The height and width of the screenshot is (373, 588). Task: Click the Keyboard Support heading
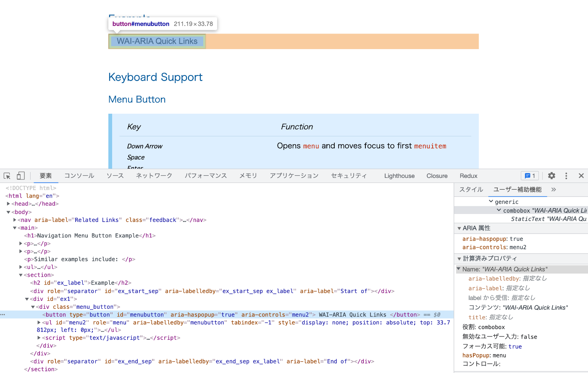(155, 77)
